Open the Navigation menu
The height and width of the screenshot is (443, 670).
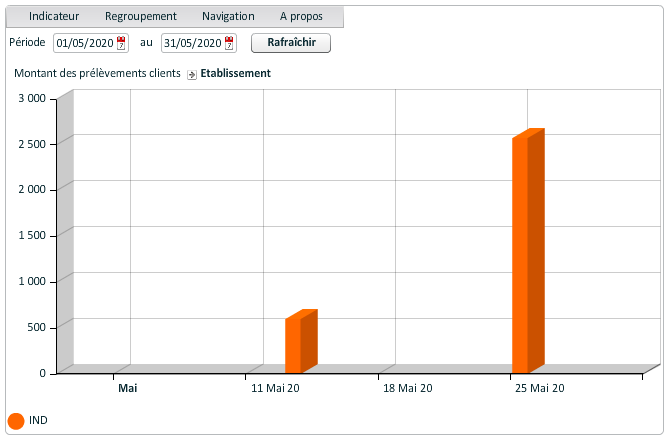coord(228,17)
